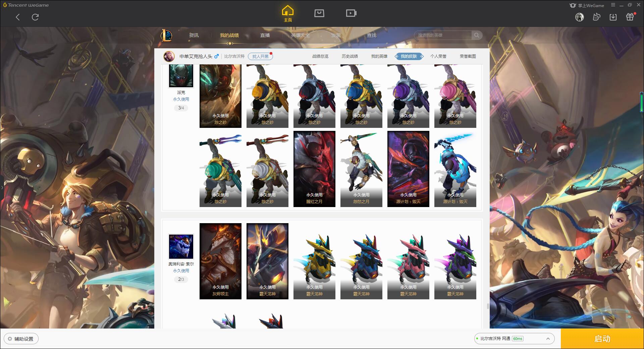This screenshot has width=644, height=349.
Task: Open the 查找 tab
Action: 372,35
